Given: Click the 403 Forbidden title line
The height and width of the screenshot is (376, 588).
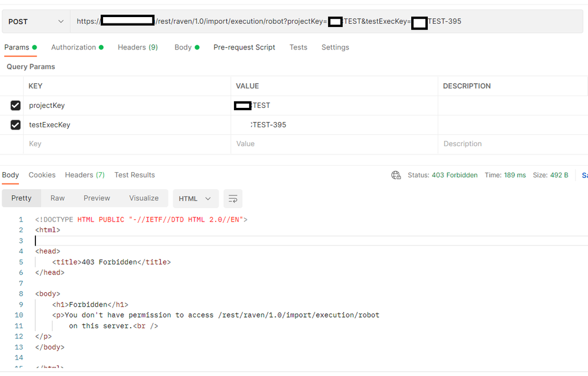Looking at the screenshot, I should (x=111, y=262).
